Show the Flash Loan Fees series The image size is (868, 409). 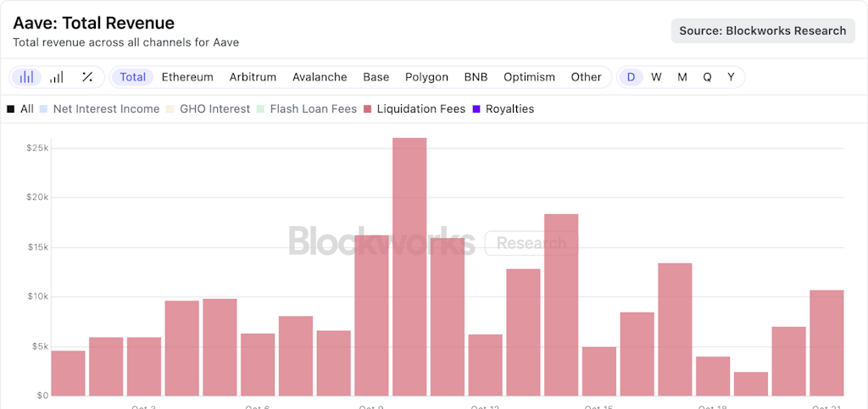[261, 109]
